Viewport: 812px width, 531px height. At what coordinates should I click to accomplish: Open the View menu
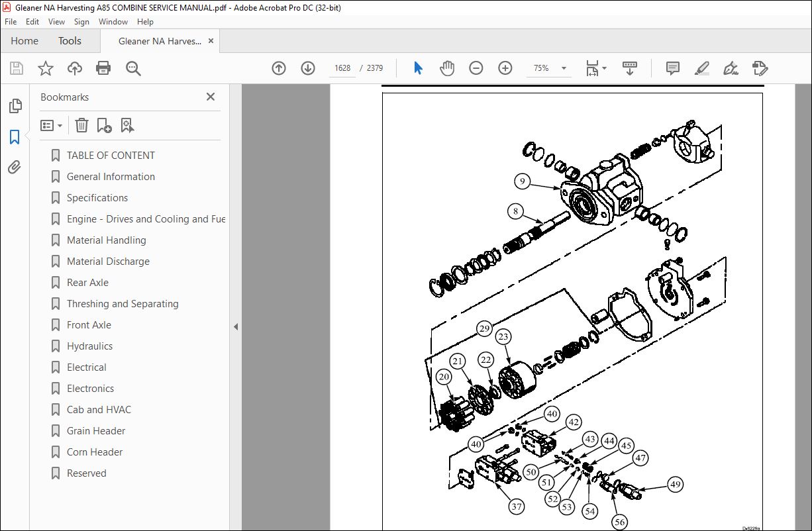coord(56,22)
